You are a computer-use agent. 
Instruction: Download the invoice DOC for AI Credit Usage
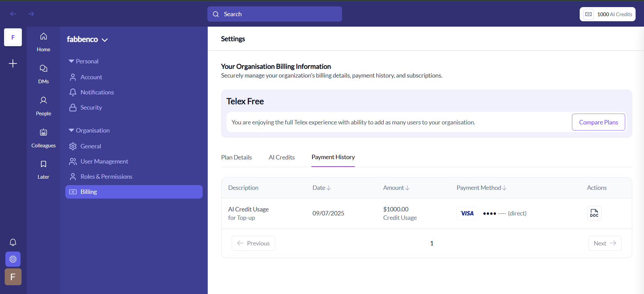(594, 213)
